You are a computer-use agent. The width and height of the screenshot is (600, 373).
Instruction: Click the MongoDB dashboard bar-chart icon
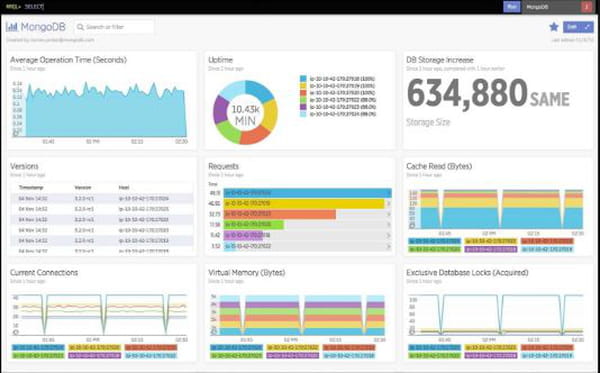(11, 27)
